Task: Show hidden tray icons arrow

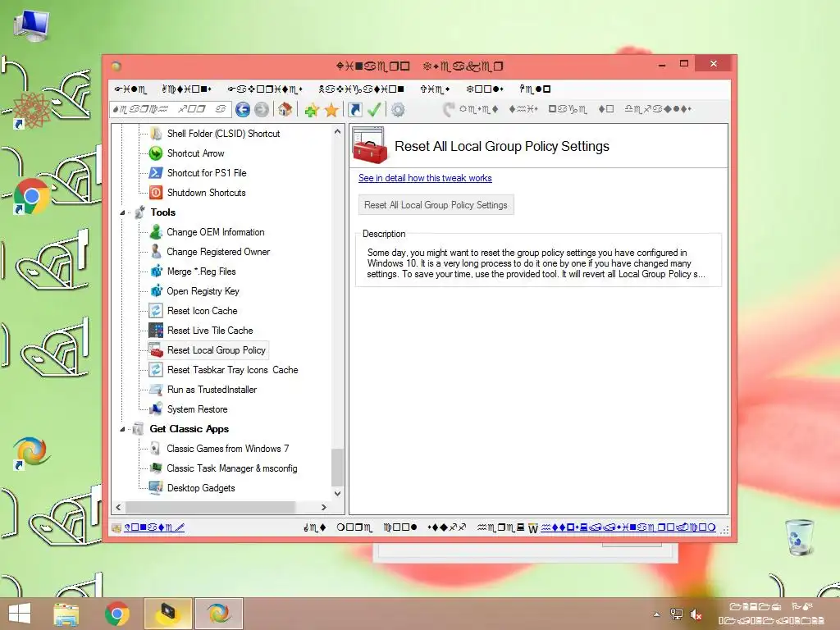Action: click(656, 614)
